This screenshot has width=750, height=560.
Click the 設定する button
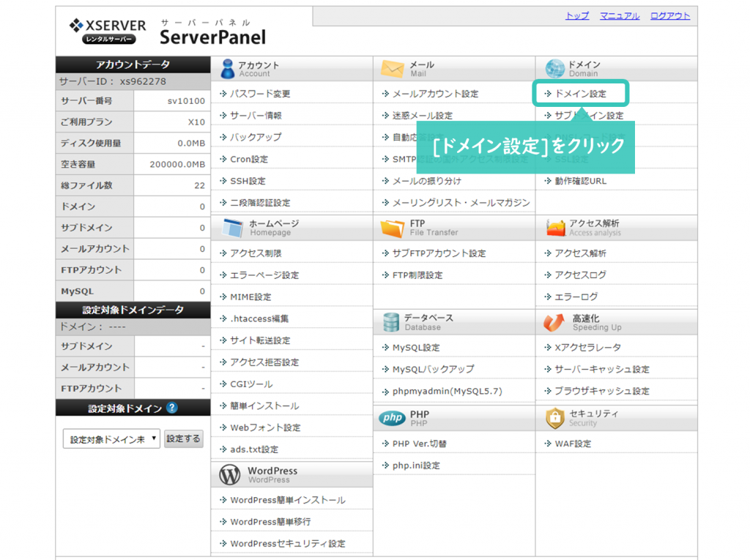point(183,438)
